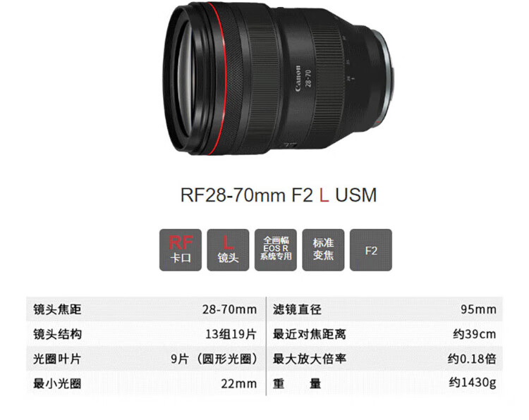Select the 最小光圈 row label
This screenshot has height=420, width=529.
(x=57, y=383)
